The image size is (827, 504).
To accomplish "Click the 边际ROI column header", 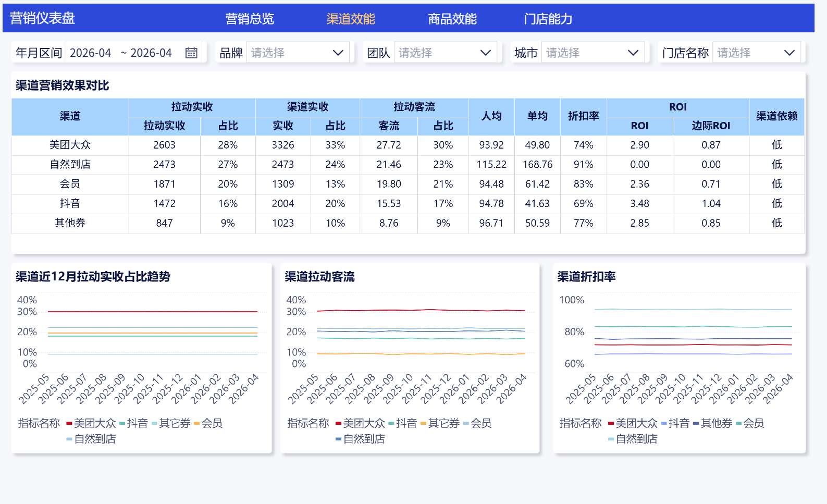I will 711,126.
